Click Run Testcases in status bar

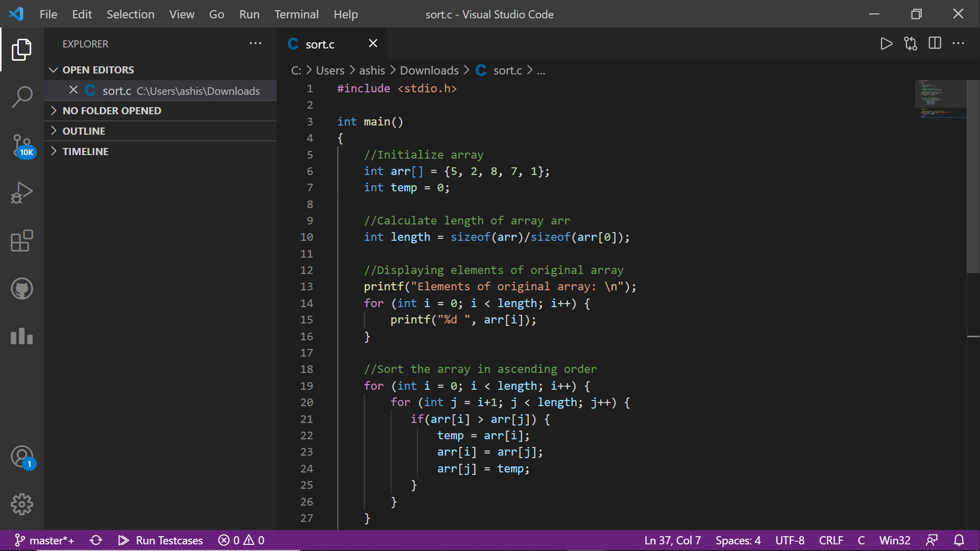161,540
